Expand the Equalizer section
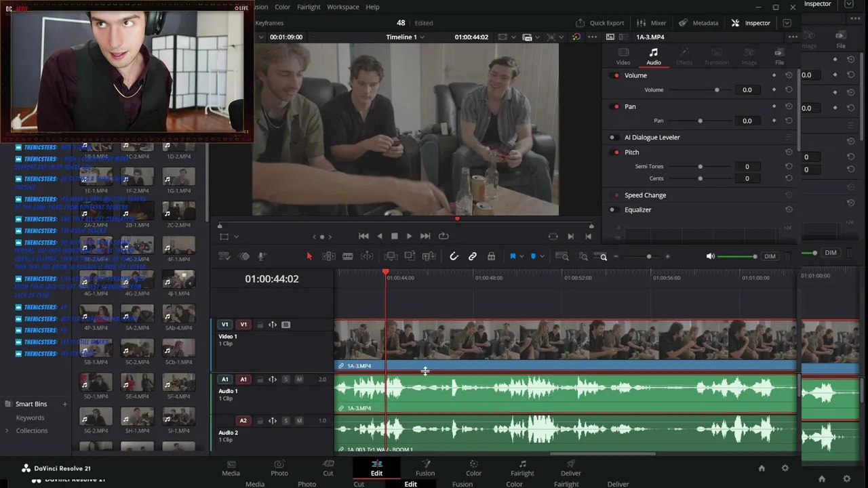868x488 pixels. point(637,209)
